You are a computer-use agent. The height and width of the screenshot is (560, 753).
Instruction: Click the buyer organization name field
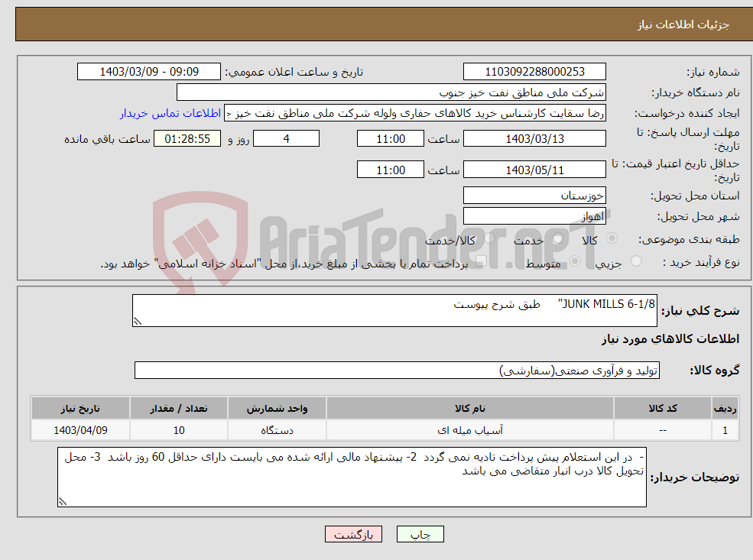coord(391,92)
